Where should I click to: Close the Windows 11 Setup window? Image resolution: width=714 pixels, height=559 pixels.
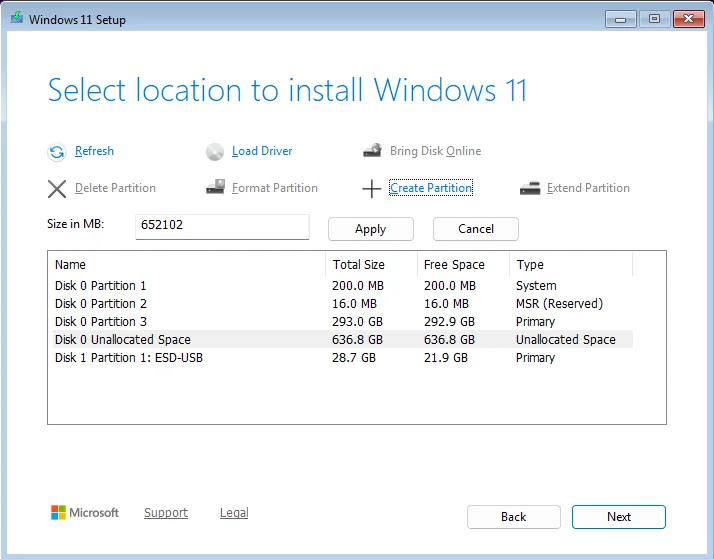688,19
